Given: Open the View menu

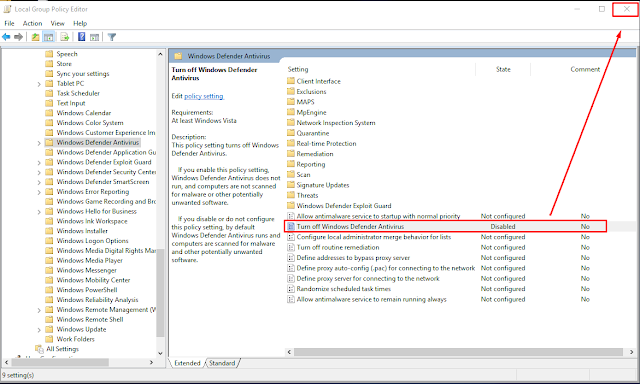Looking at the screenshot, I should [x=57, y=23].
